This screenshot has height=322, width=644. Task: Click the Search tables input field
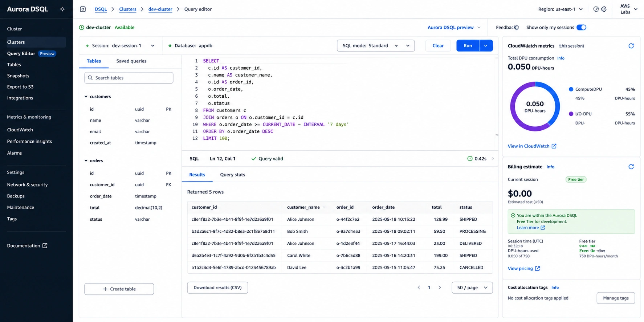129,78
